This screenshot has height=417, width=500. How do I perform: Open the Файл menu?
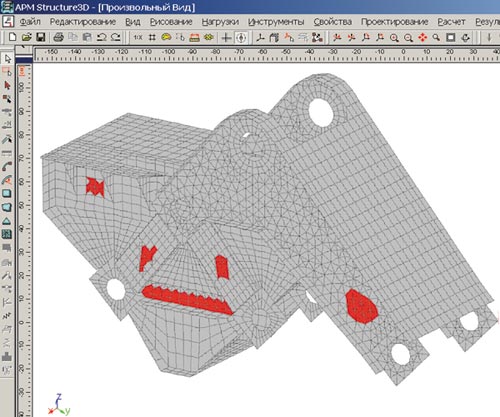pos(30,22)
